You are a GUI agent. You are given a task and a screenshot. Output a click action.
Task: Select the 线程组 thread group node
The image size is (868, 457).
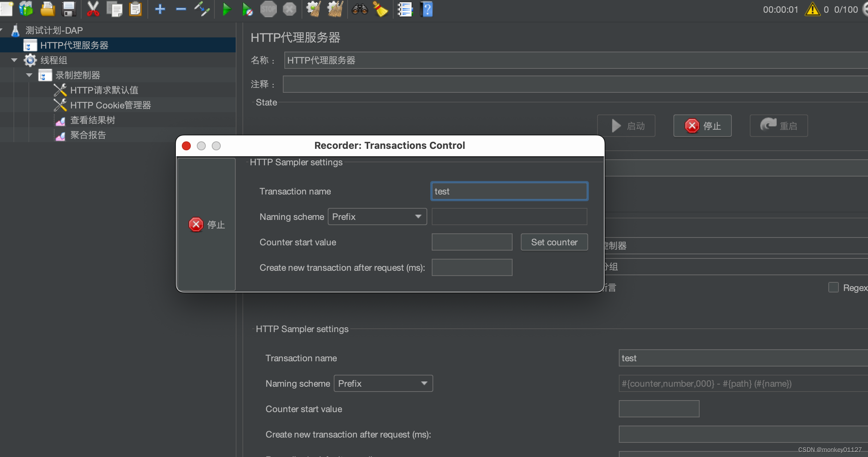54,60
